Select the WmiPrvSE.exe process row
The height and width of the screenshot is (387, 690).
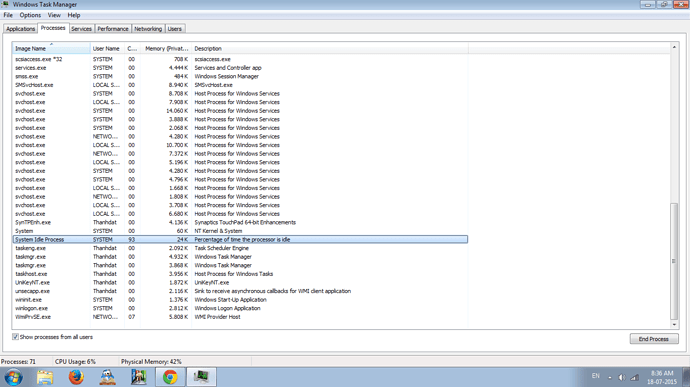click(x=240, y=317)
